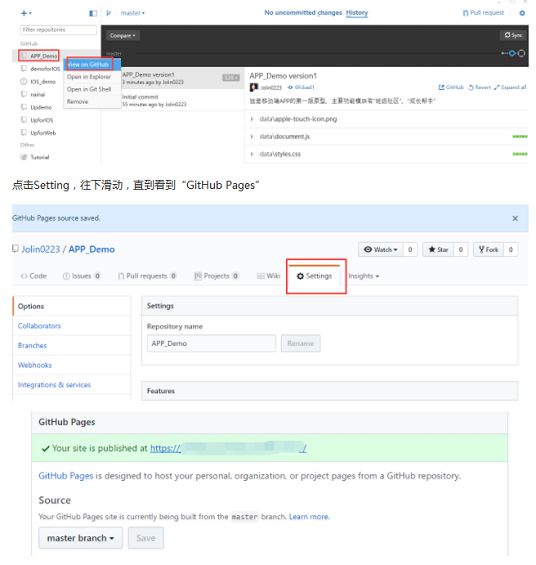Screen dimensions: 536x565
Task: Open Collaborators settings page
Action: click(39, 326)
